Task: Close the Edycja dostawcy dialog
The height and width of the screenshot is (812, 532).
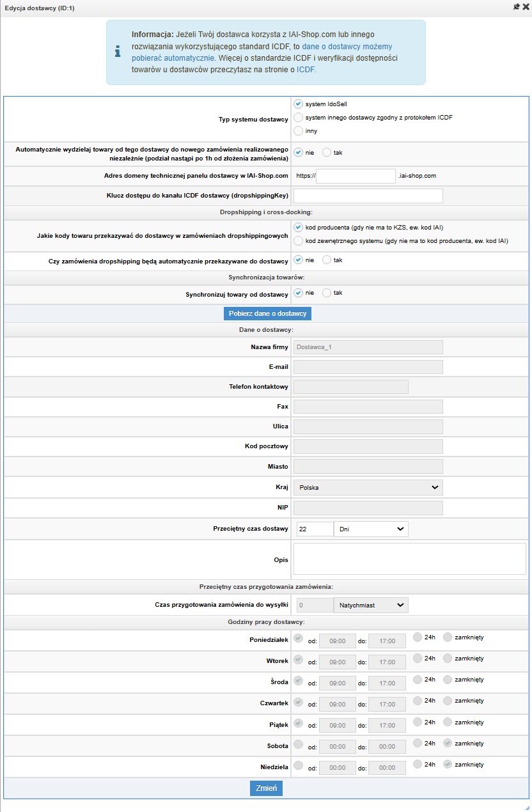Action: click(x=526, y=6)
